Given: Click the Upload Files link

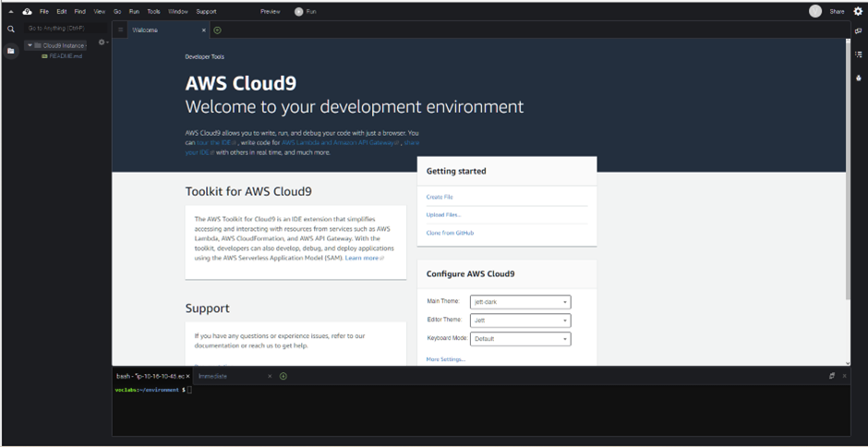Looking at the screenshot, I should click(443, 215).
